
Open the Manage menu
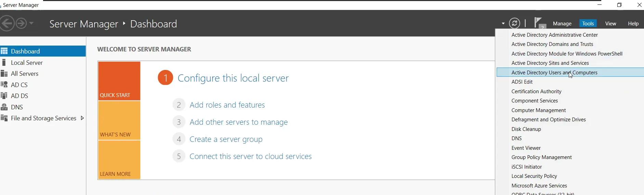562,23
